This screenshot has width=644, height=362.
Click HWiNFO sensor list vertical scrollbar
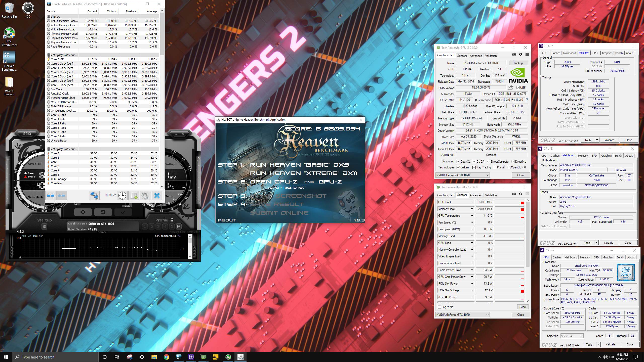[x=162, y=99]
